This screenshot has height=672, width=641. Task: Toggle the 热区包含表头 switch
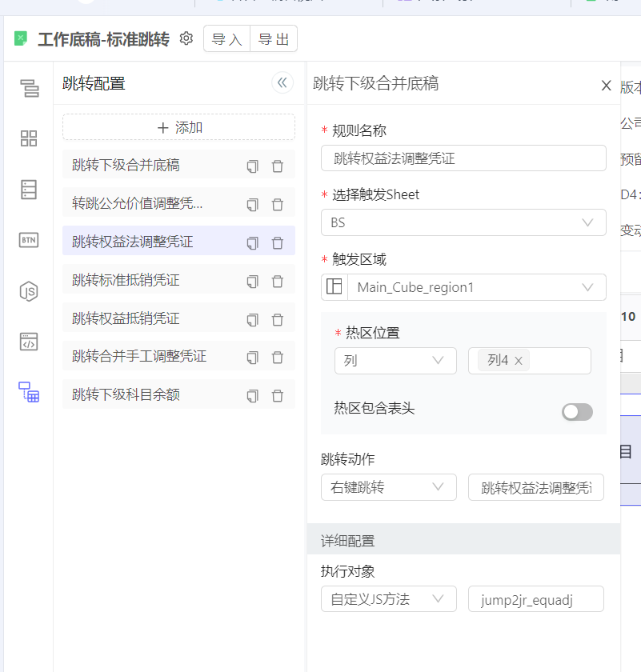pyautogui.click(x=577, y=411)
